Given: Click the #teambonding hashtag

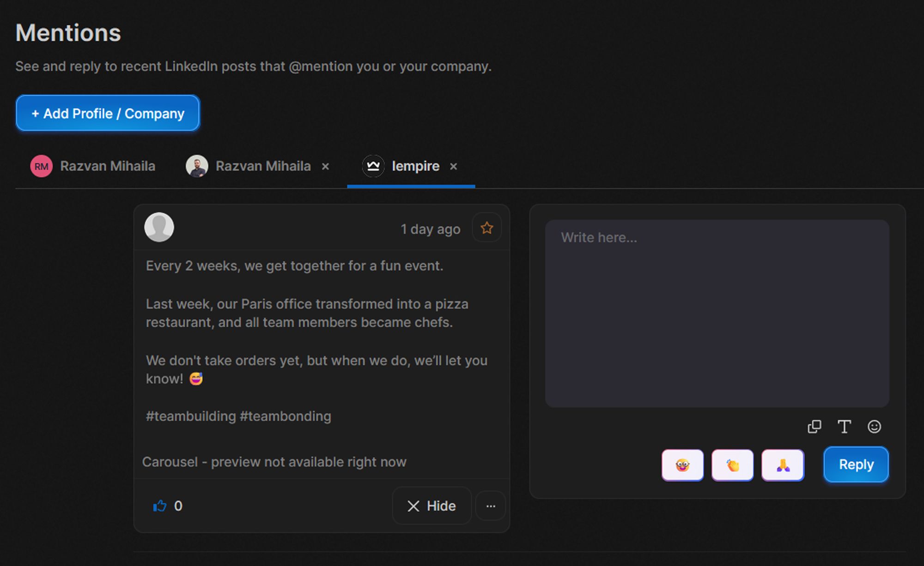Looking at the screenshot, I should [286, 416].
